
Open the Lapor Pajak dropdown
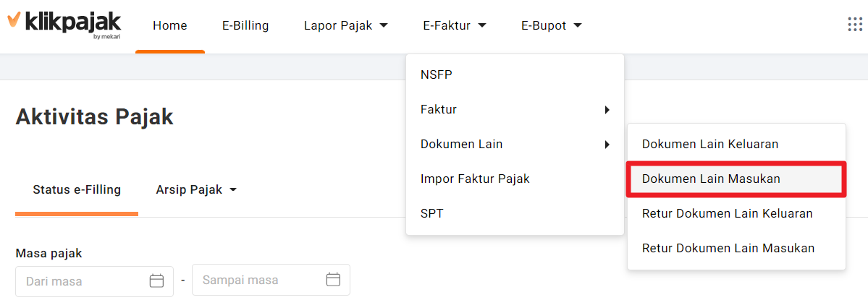(x=346, y=25)
